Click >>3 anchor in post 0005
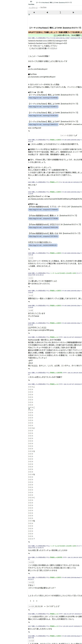Viewport: 82px width, 644px height. (x=31, y=258)
